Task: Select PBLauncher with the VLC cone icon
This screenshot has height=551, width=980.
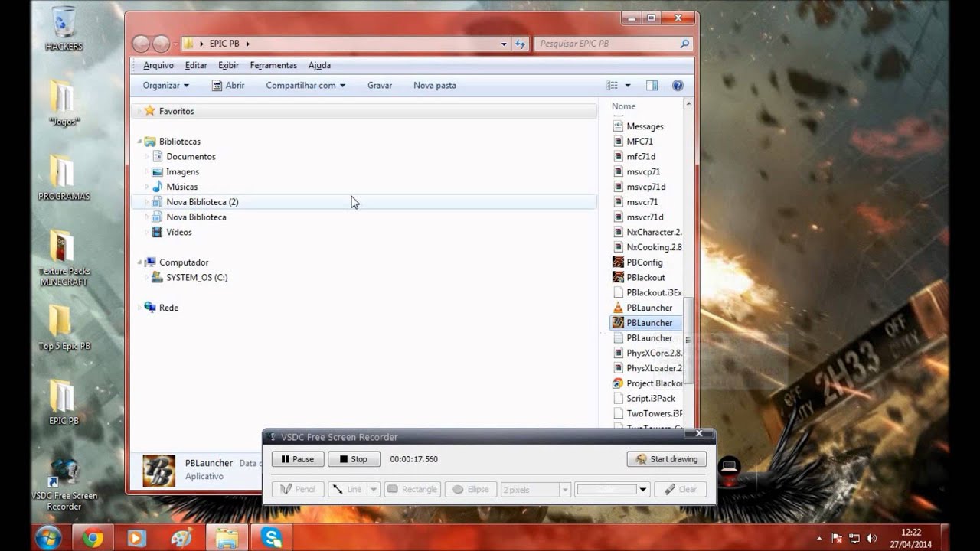Action: pyautogui.click(x=648, y=308)
